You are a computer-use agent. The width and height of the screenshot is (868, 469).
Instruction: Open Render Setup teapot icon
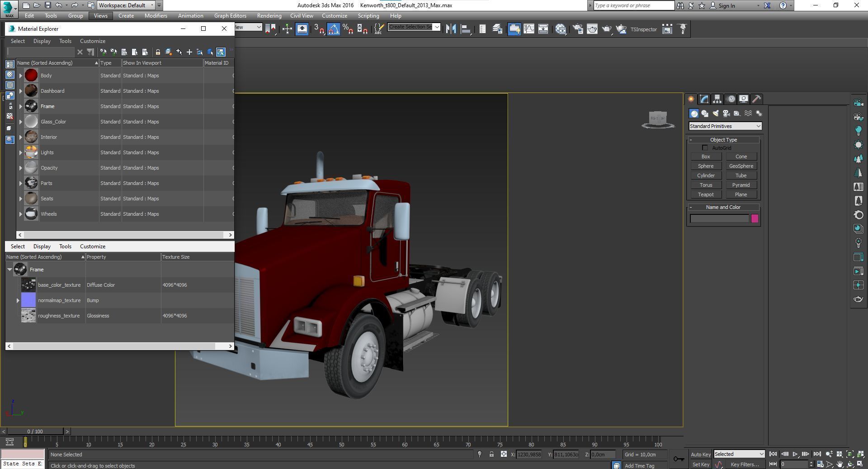pos(578,29)
